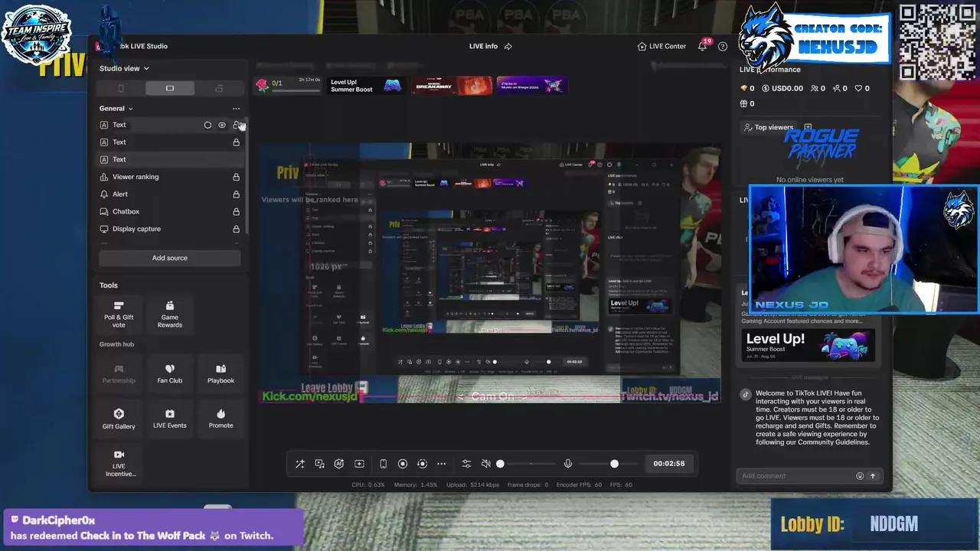The height and width of the screenshot is (551, 980).
Task: Open the Playbook tool
Action: tap(221, 373)
